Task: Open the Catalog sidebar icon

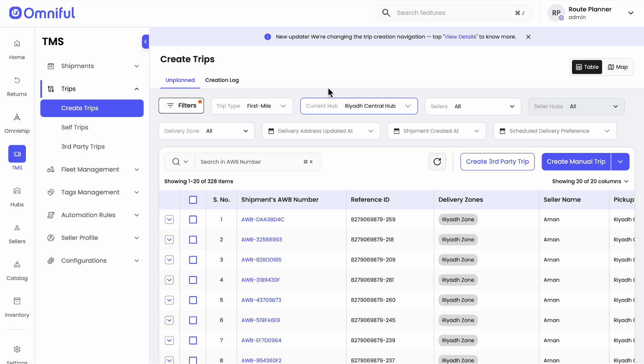Action: click(17, 264)
